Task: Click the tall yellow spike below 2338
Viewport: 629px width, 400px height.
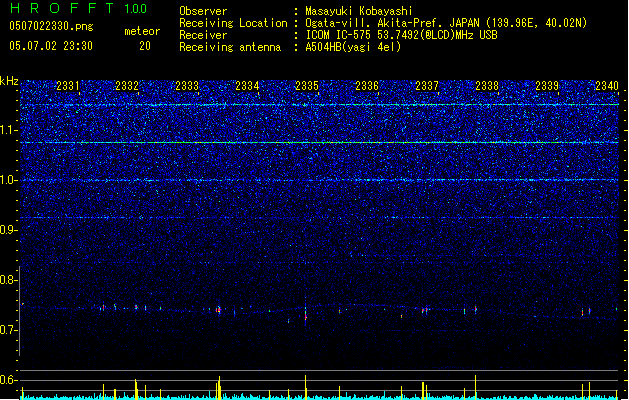Action: (476, 387)
